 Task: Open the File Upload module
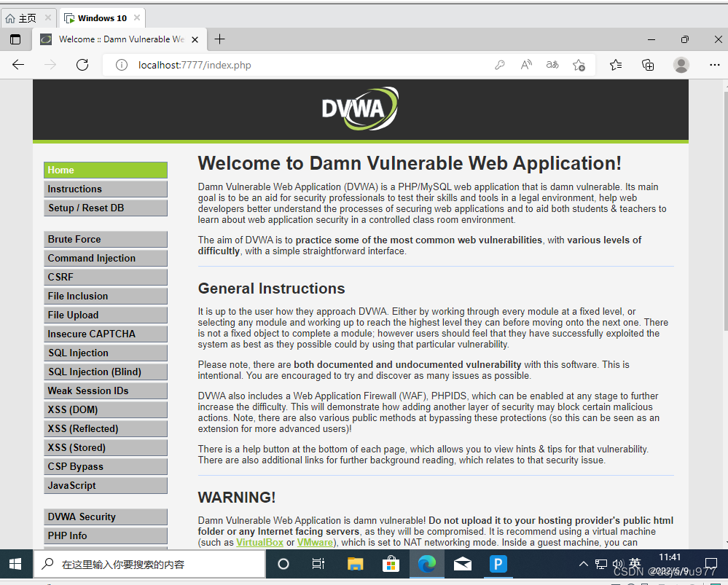coord(106,315)
